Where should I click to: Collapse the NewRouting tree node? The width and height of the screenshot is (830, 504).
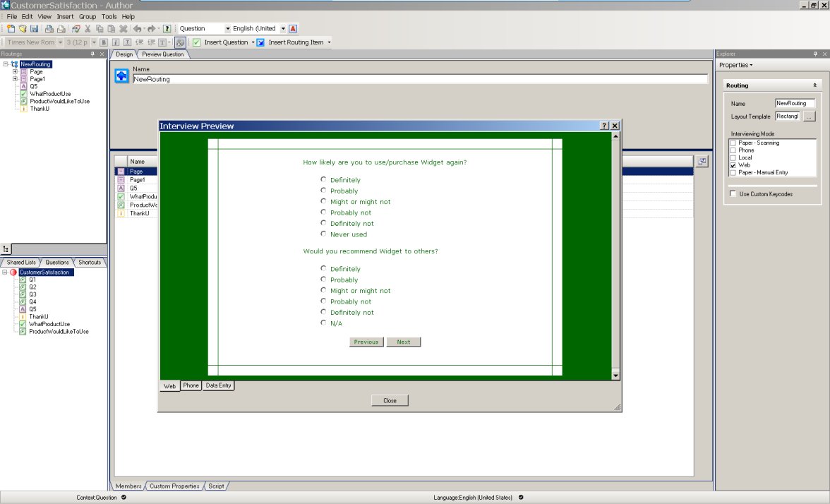pyautogui.click(x=6, y=64)
